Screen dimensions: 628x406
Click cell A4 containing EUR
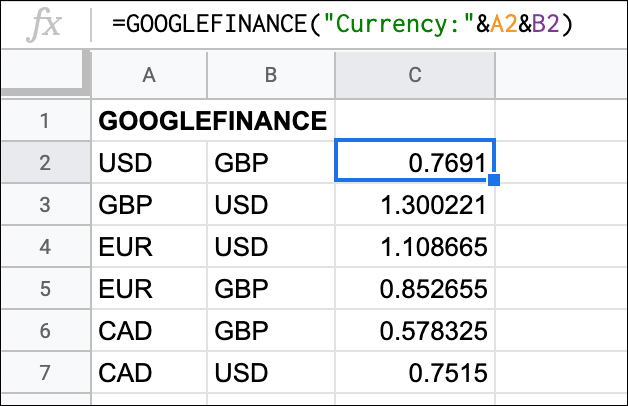click(x=149, y=246)
